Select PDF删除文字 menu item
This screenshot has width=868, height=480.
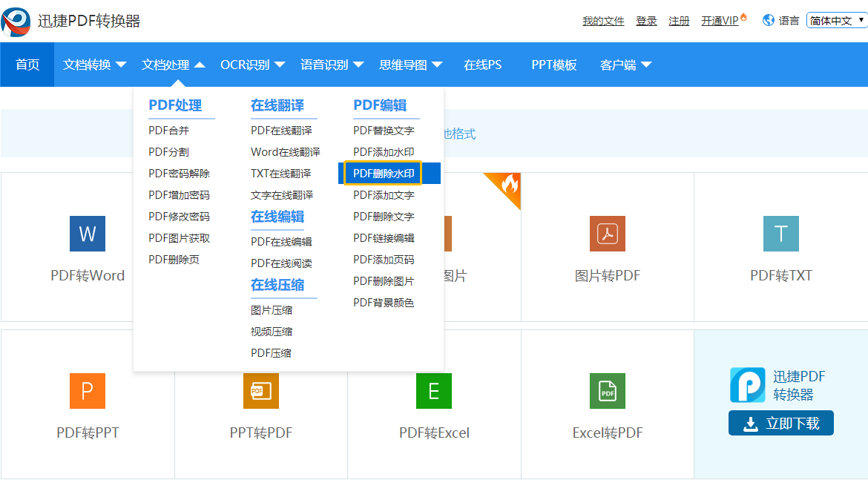click(384, 217)
